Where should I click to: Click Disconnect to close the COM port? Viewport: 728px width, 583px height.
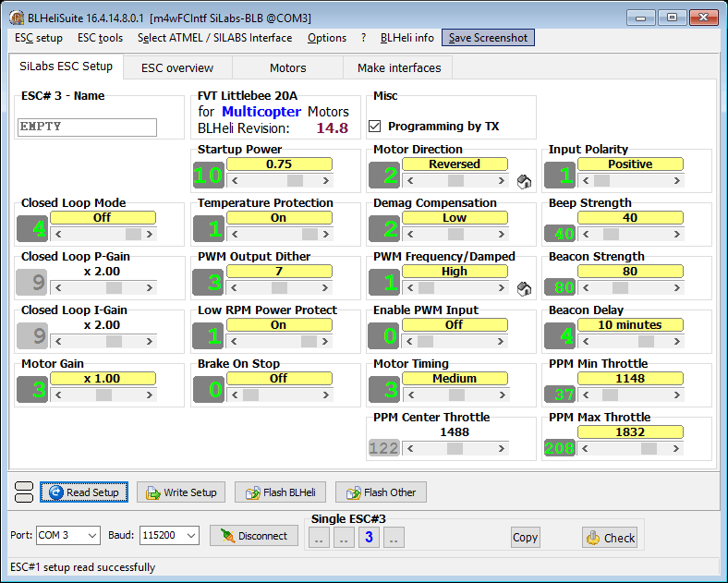253,536
